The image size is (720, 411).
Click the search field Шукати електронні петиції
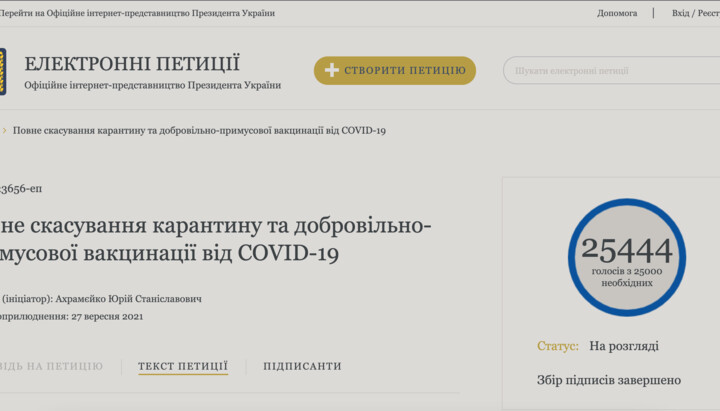click(x=610, y=71)
